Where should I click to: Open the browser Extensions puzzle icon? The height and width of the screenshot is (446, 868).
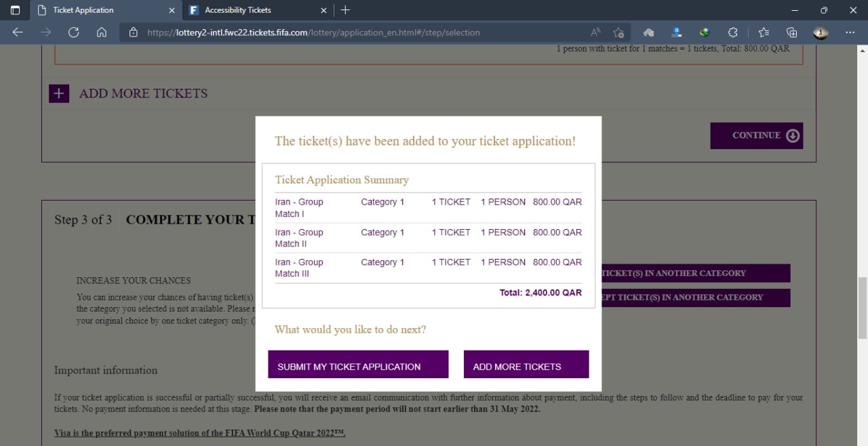click(732, 32)
